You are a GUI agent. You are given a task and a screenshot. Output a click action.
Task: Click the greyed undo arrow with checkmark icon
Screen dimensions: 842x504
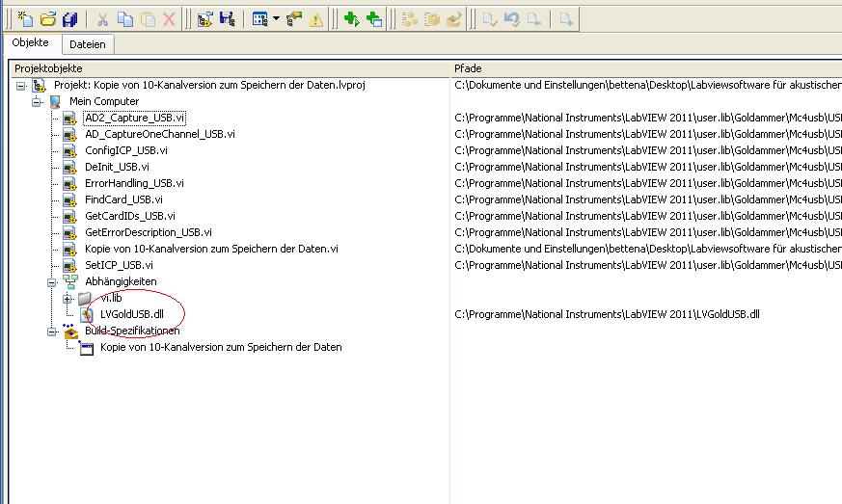(x=512, y=19)
